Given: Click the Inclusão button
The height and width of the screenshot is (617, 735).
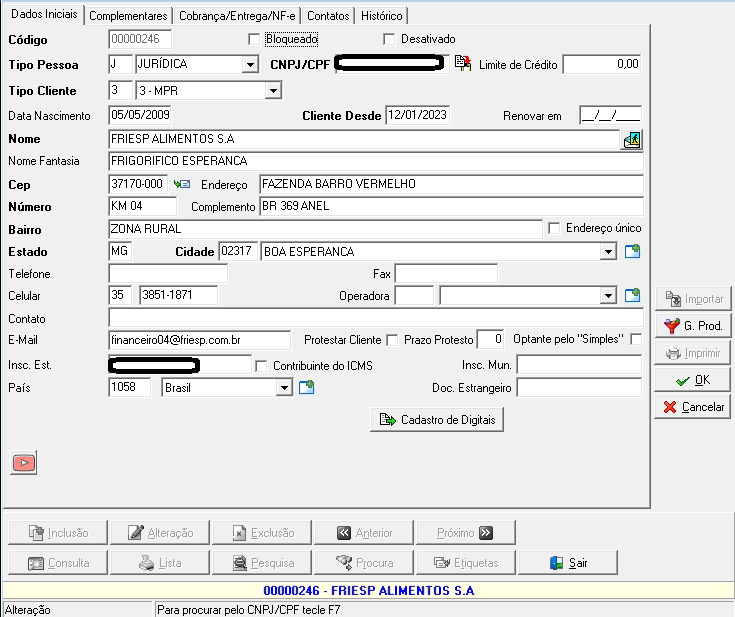Looking at the screenshot, I should [x=58, y=533].
